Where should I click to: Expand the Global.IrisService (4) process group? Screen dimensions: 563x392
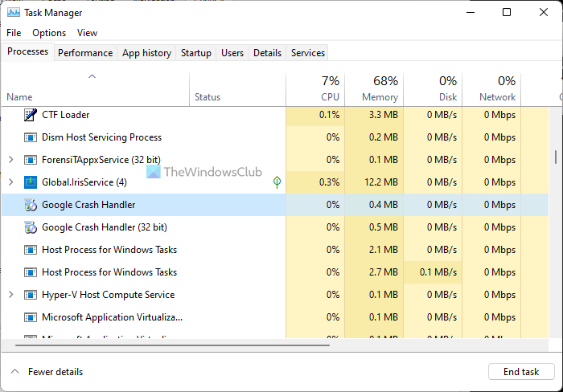10,182
